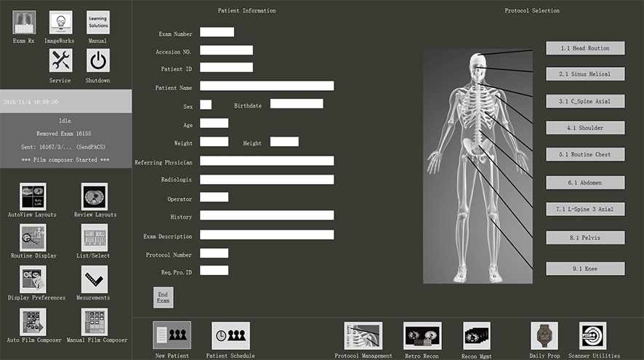Click the Patient Name input field
Screen dimensions: 644x360
pos(267,86)
